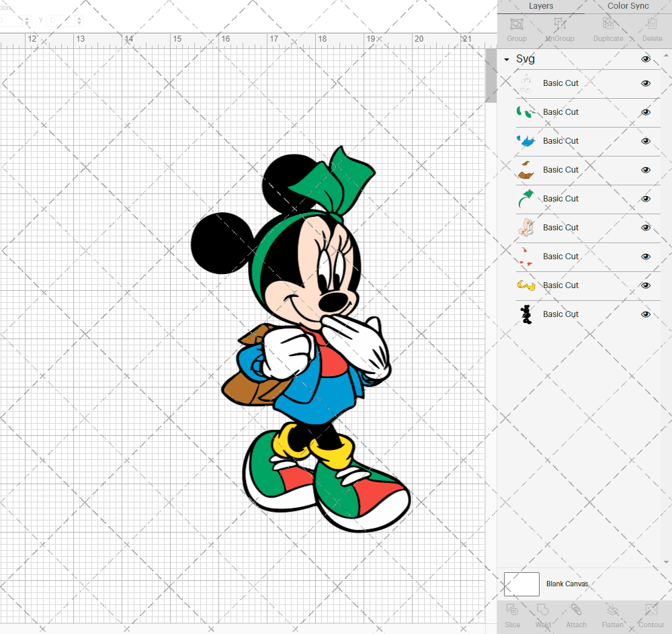The width and height of the screenshot is (672, 634).
Task: Toggle eye for green headband layer
Action: (645, 199)
